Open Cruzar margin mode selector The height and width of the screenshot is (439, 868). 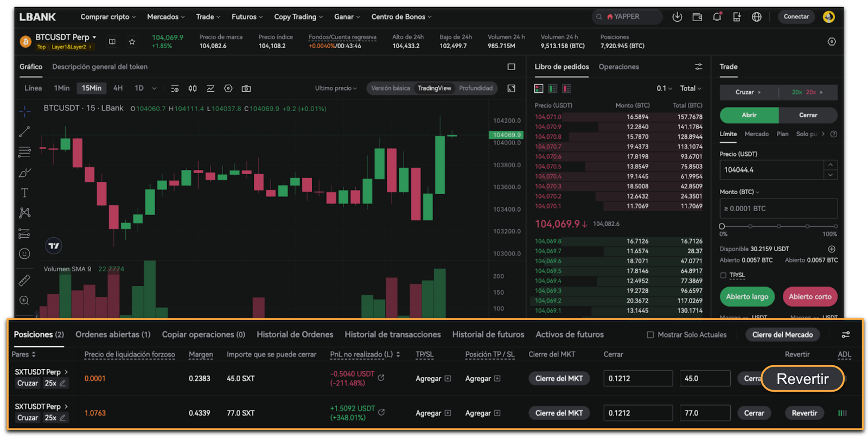pyautogui.click(x=749, y=92)
